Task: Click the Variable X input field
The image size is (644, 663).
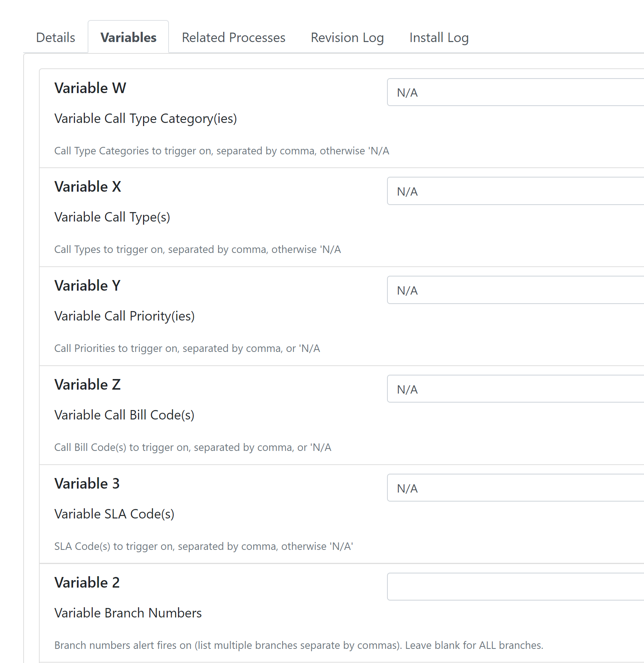Action: coord(516,191)
